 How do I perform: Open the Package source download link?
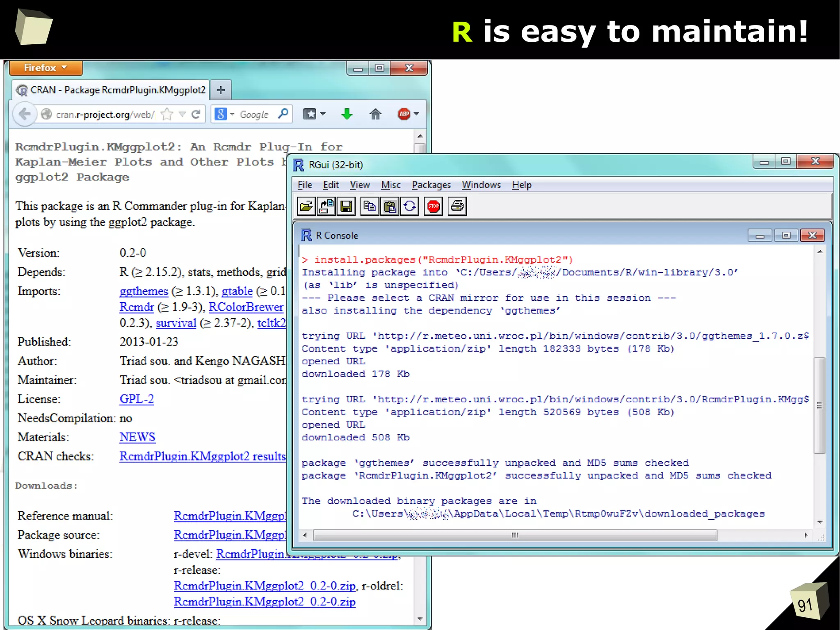[x=230, y=535]
